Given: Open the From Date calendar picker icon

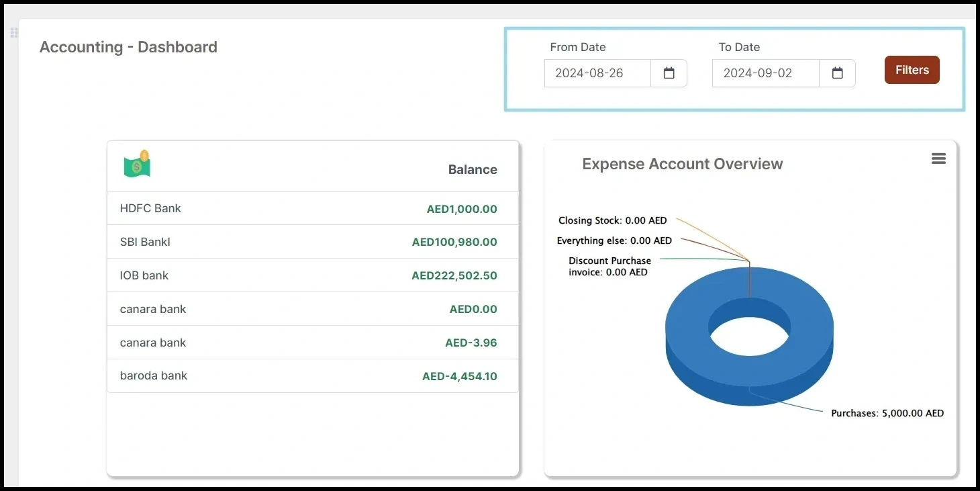Looking at the screenshot, I should [x=669, y=73].
